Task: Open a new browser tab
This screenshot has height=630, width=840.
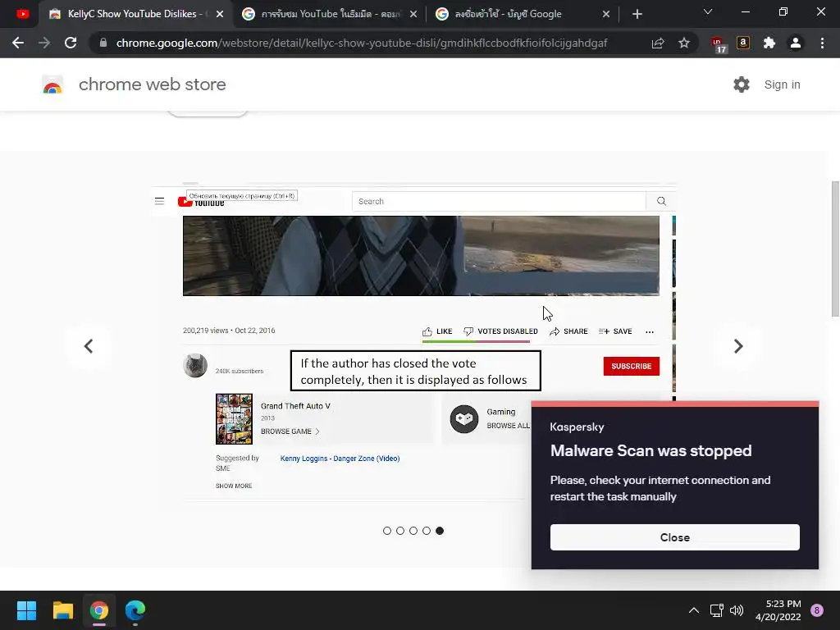Action: click(x=637, y=14)
